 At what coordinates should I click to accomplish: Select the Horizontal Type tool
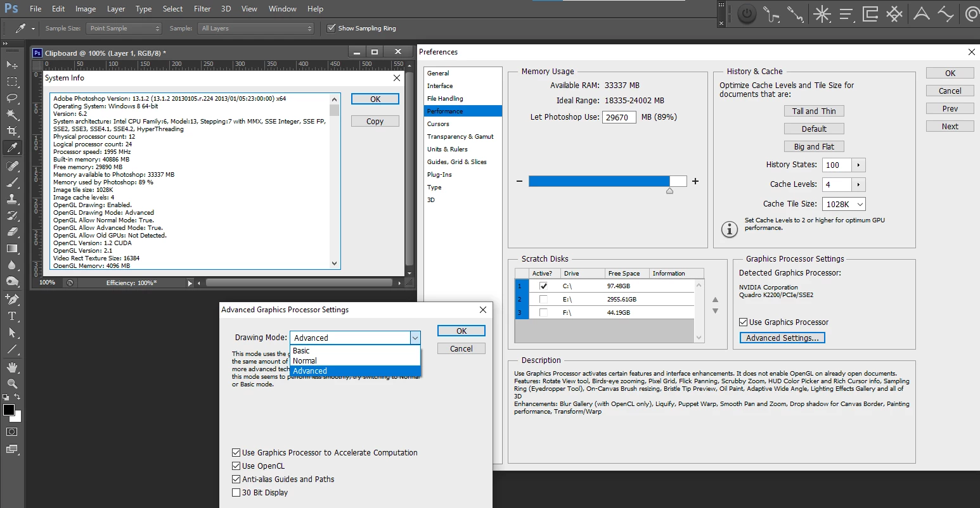[x=12, y=315]
